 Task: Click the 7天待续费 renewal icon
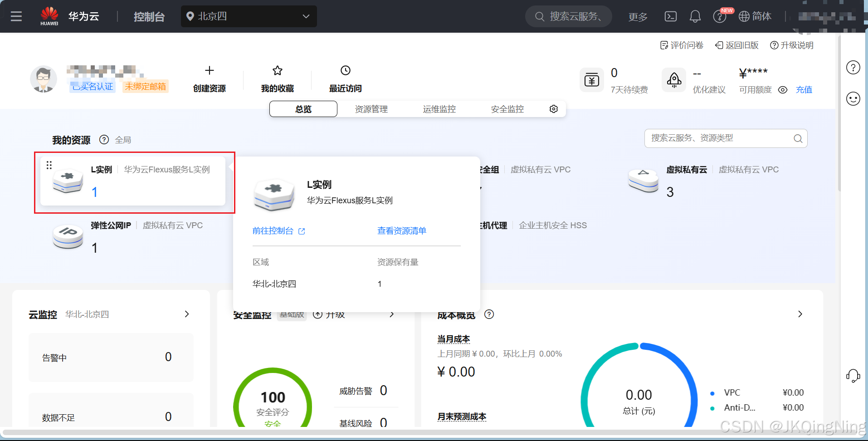click(x=592, y=80)
